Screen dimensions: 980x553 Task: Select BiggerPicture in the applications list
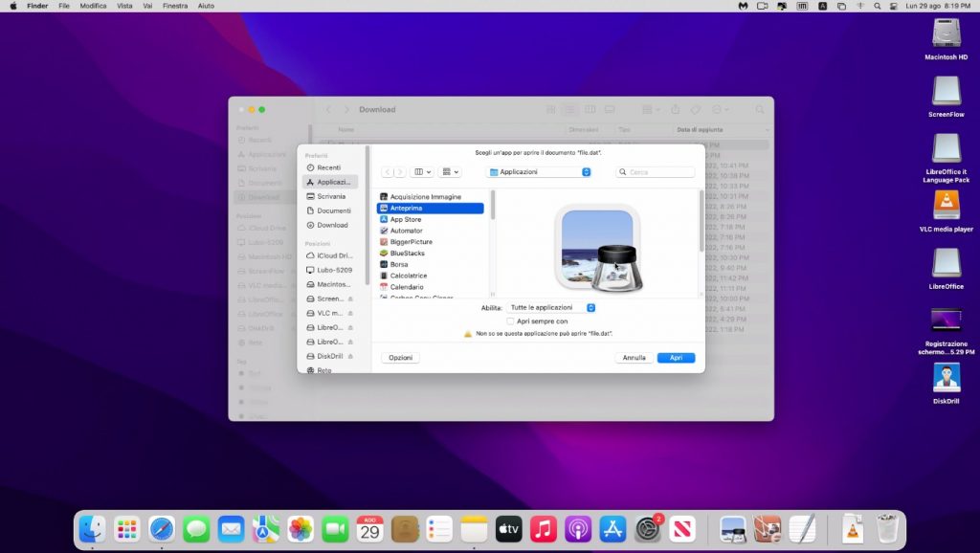pyautogui.click(x=411, y=242)
